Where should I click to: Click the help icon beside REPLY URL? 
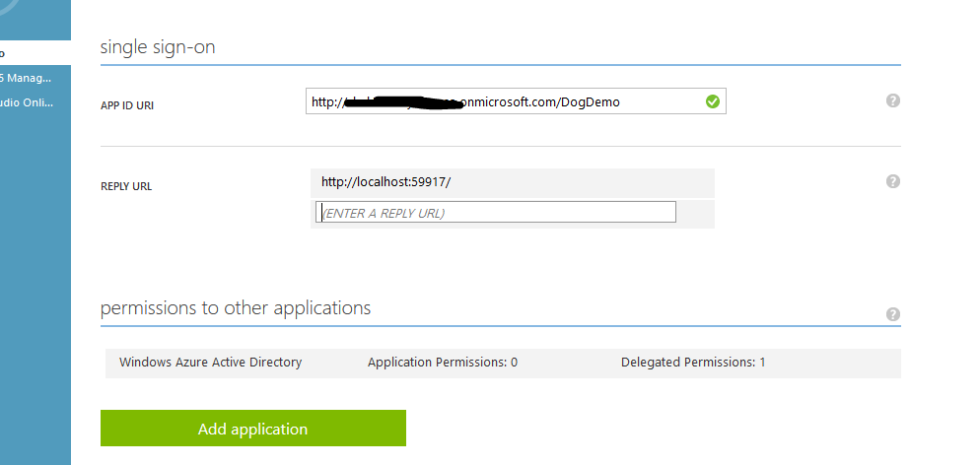click(893, 181)
